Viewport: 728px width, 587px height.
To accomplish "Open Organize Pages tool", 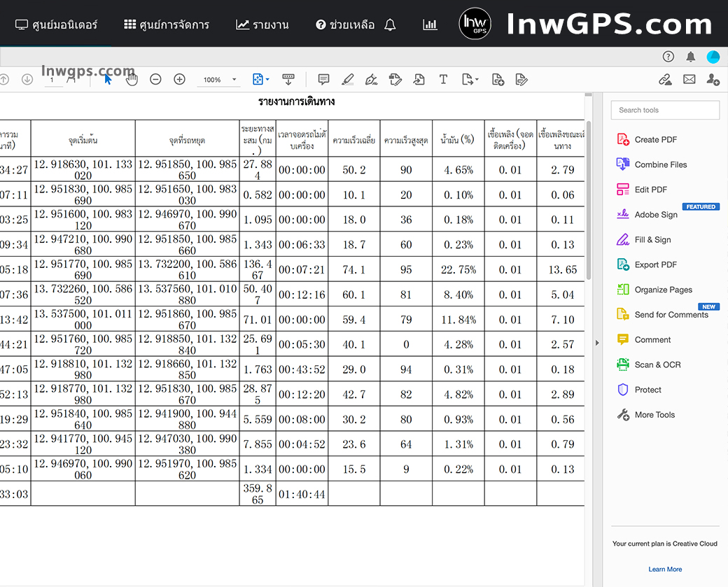I will coord(663,290).
